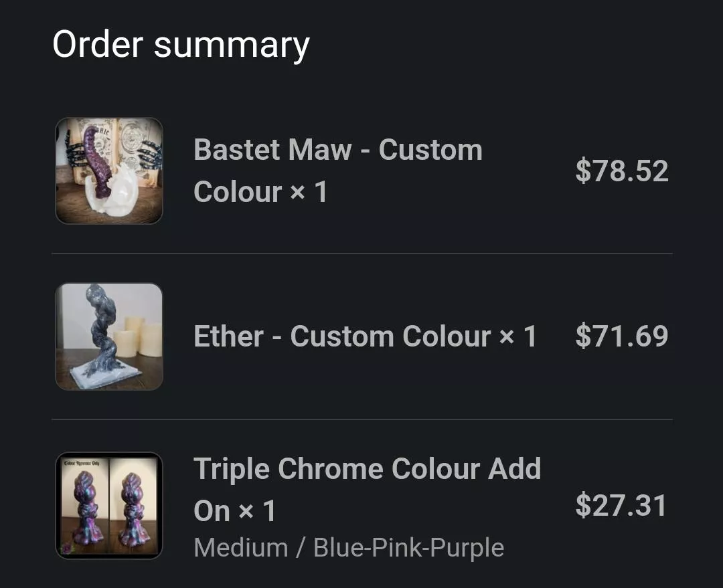
Task: Open the "Triple Chrome Colour Add" product name
Action: pos(367,469)
